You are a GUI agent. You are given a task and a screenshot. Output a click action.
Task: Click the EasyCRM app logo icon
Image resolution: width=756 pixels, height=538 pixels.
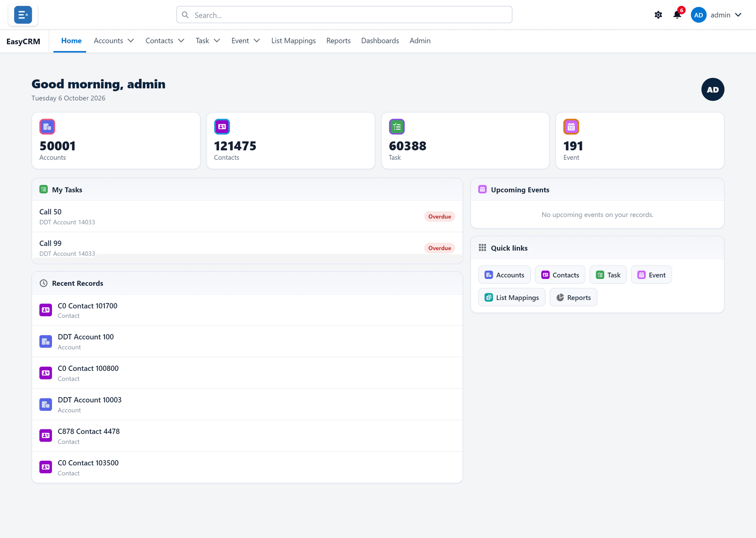point(23,15)
